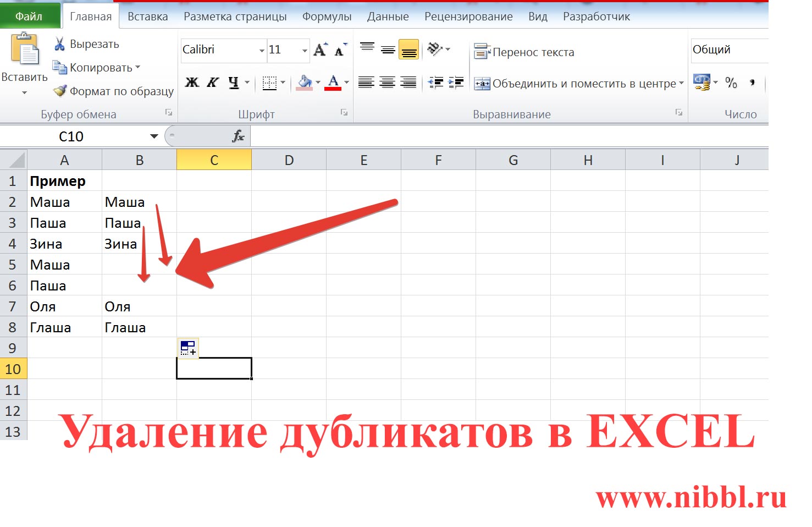The height and width of the screenshot is (527, 812).
Task: Switch to the Данные tab
Action: click(388, 17)
